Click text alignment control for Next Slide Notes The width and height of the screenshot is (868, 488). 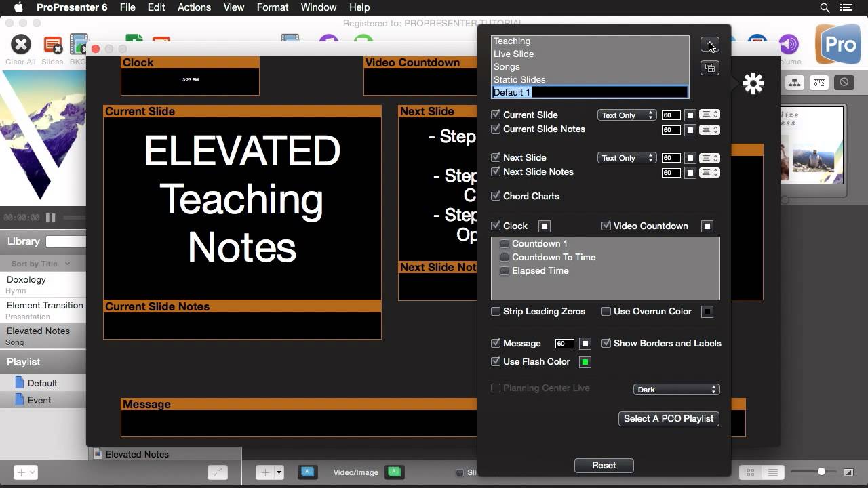[710, 173]
